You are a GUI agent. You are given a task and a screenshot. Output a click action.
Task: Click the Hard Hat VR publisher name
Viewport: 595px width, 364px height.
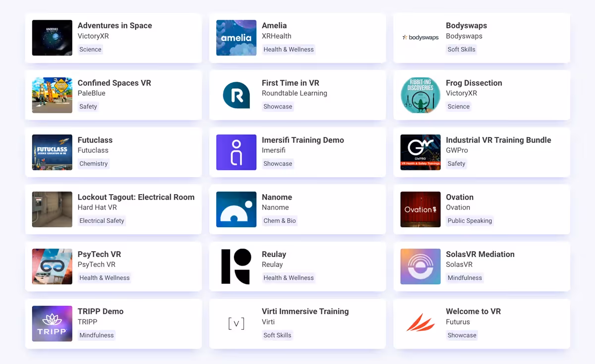tap(97, 208)
